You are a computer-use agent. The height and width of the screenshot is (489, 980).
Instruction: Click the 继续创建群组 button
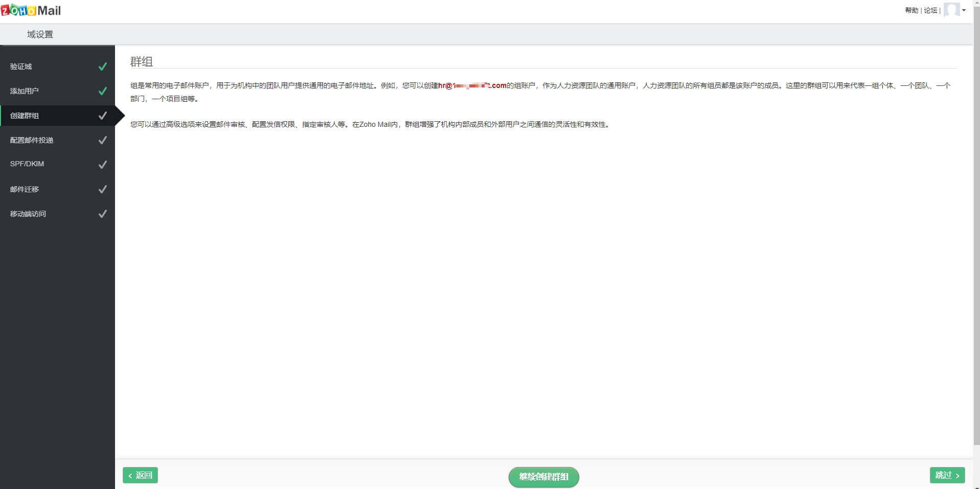tap(543, 476)
